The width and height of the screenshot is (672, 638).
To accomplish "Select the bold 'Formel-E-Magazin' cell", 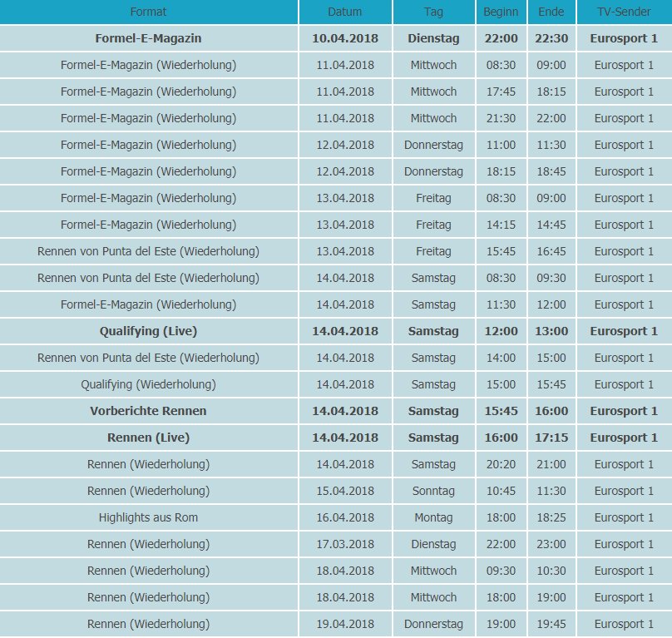I will (148, 38).
